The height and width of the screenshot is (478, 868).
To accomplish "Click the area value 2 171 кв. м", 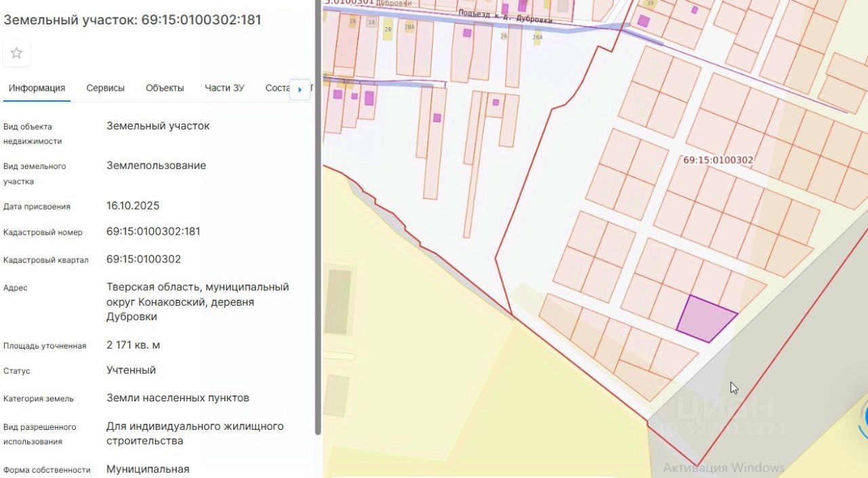I will pos(133,345).
